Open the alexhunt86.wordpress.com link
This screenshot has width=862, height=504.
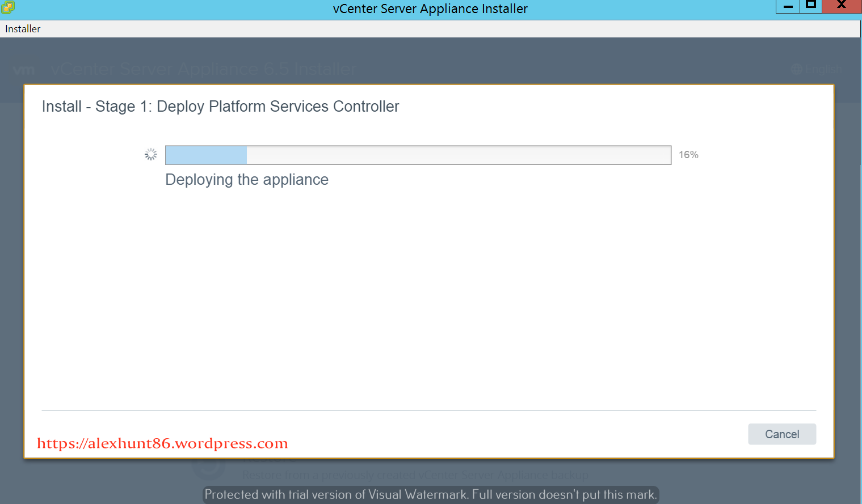click(162, 443)
